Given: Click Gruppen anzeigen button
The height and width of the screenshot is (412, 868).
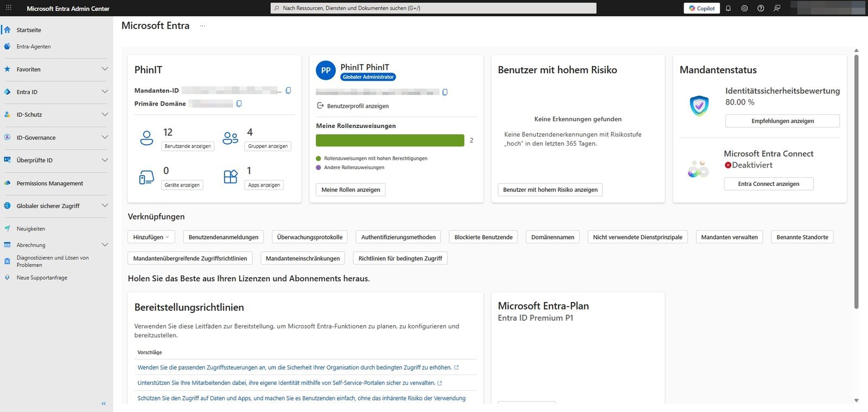Looking at the screenshot, I should tap(268, 146).
